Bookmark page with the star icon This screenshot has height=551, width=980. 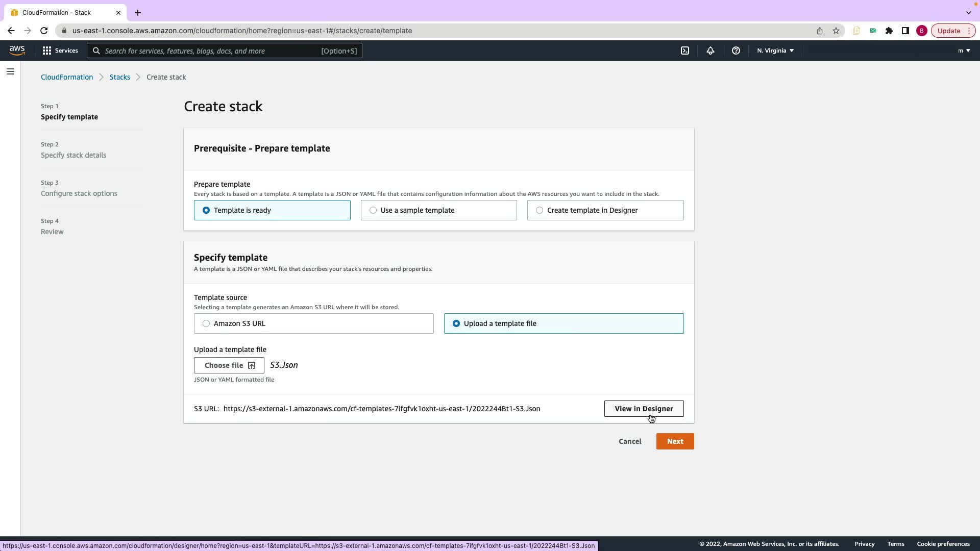point(836,31)
